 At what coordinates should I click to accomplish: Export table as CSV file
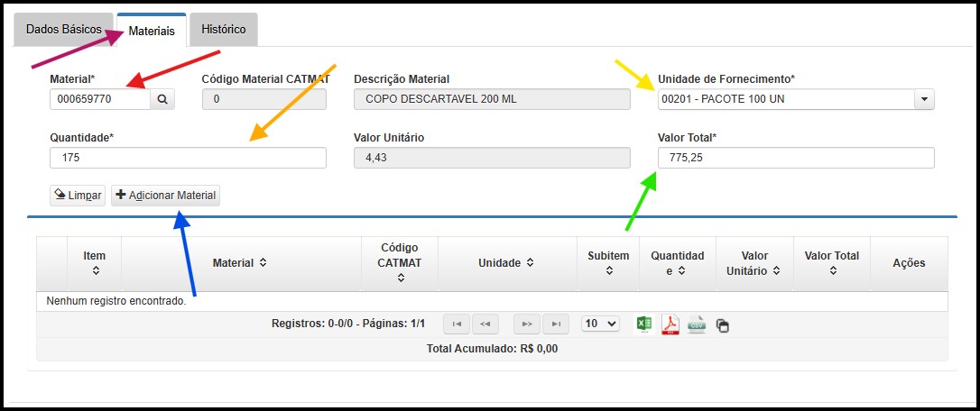[697, 324]
